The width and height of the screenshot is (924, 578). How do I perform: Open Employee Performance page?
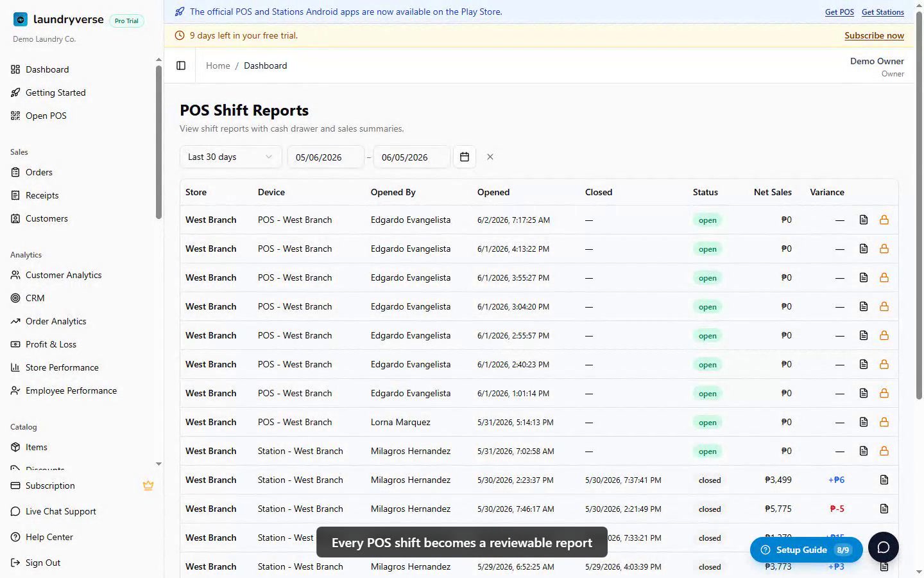pos(64,390)
